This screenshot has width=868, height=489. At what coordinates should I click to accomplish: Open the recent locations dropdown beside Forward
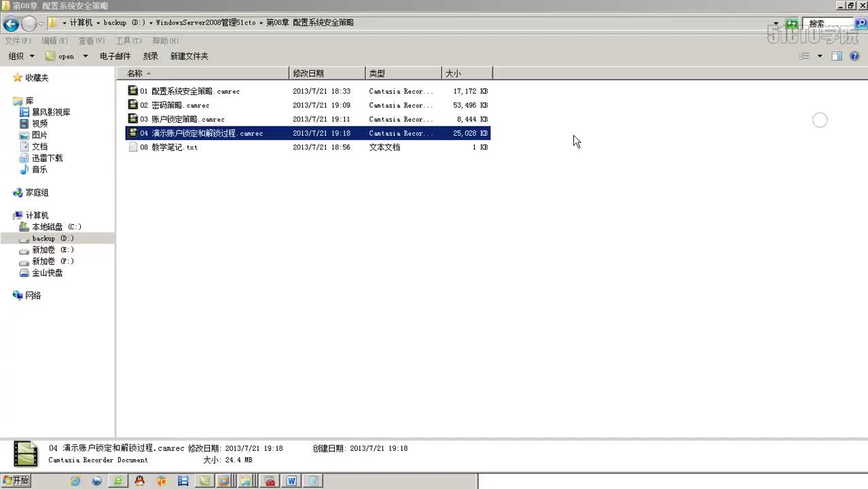tap(41, 24)
